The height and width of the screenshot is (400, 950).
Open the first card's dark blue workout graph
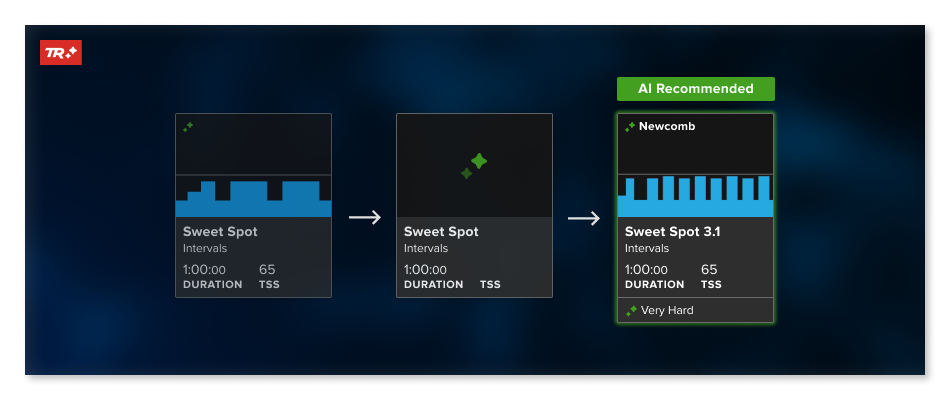tap(253, 198)
